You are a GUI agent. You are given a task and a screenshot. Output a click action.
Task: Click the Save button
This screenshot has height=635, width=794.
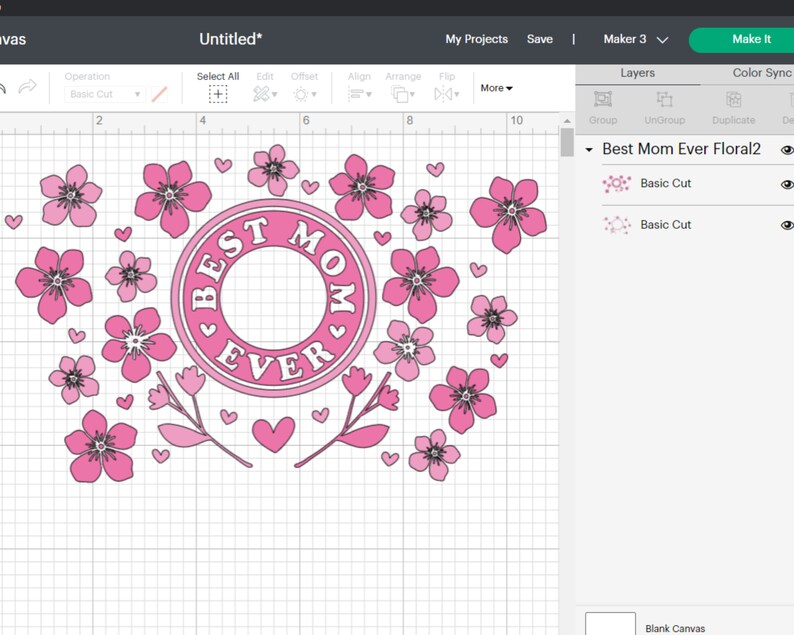540,39
